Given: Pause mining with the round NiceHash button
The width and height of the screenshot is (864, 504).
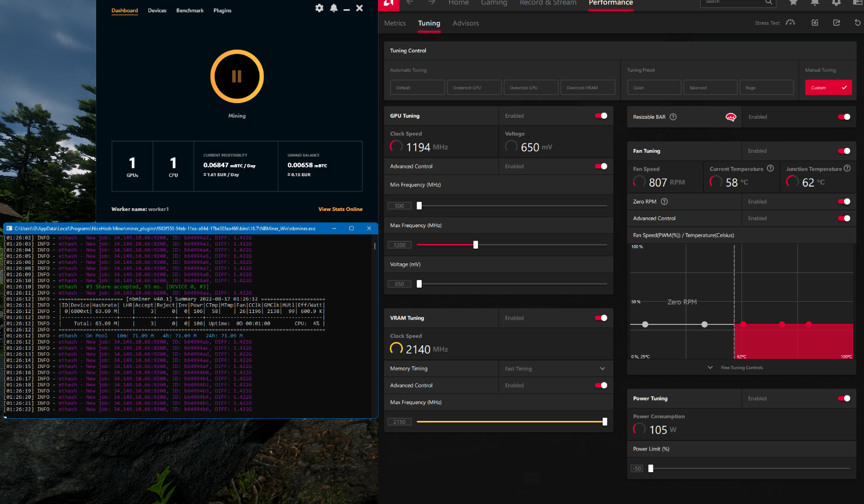Looking at the screenshot, I should tap(237, 76).
